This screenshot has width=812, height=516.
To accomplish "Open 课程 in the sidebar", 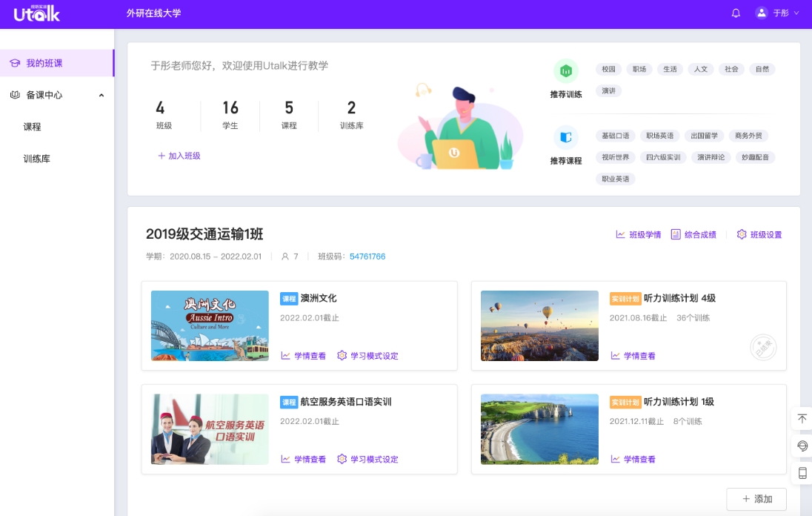I will 33,127.
